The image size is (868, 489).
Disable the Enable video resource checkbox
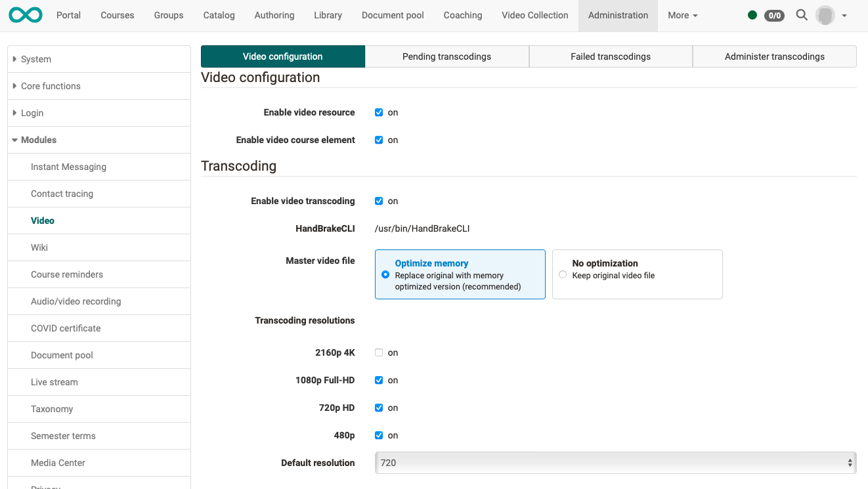379,112
